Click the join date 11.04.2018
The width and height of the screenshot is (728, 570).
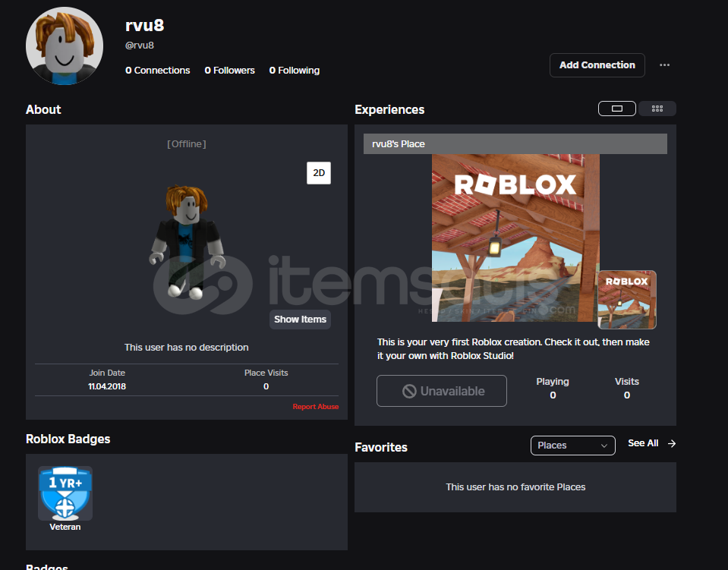pos(107,386)
